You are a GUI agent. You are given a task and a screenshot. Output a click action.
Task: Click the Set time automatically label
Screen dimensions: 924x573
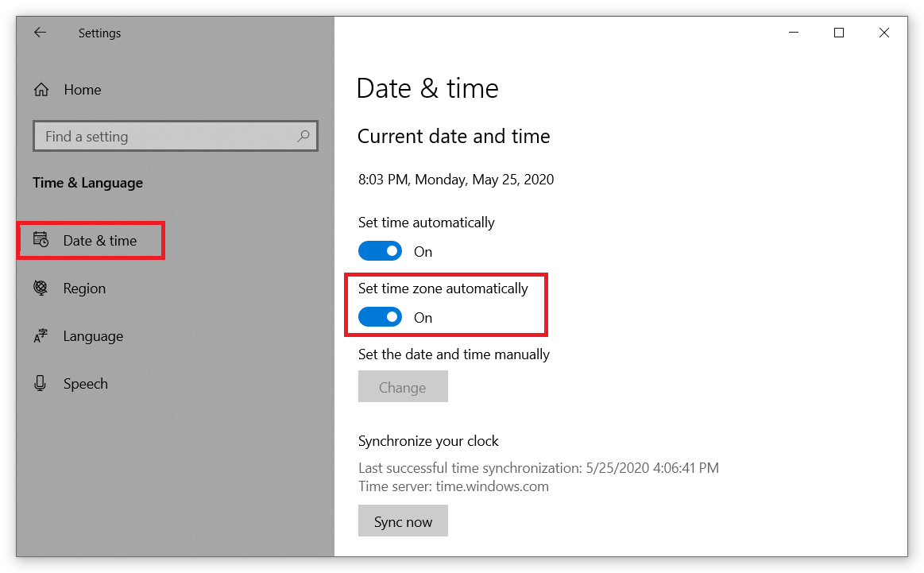click(426, 223)
